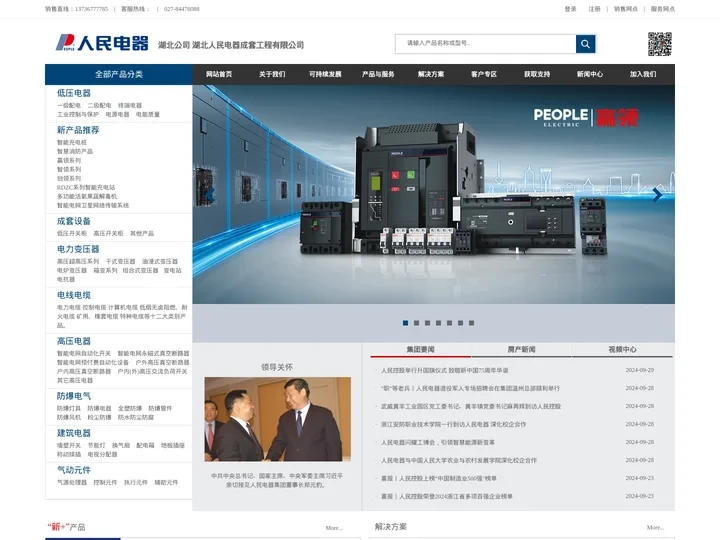720x540 pixels.
Task: Open the 电力变压器 category
Action: coord(78,249)
